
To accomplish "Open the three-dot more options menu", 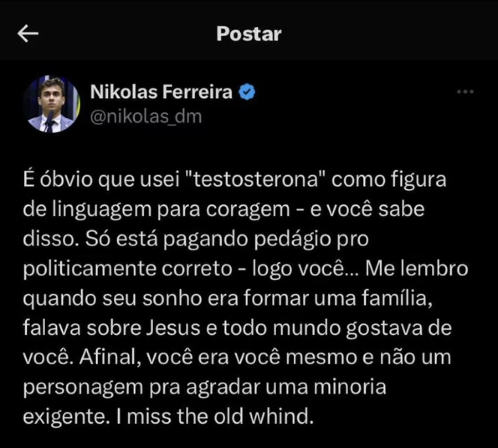I will 465,91.
